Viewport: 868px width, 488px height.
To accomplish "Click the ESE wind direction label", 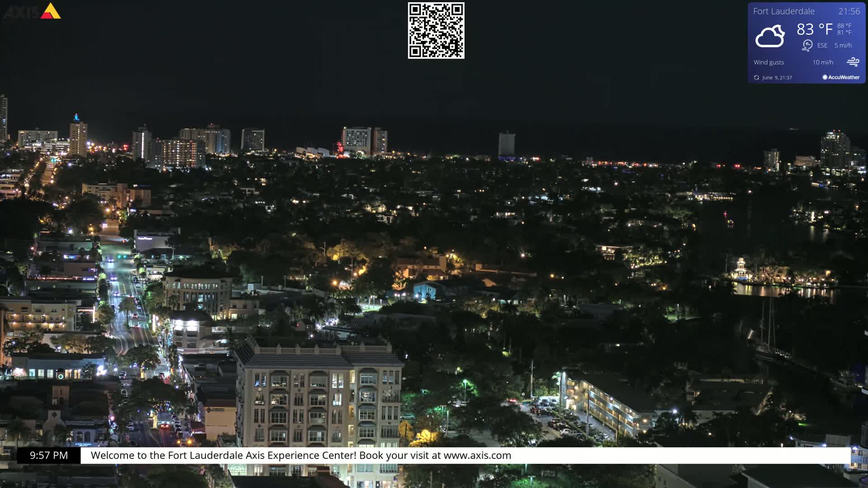I will [822, 45].
